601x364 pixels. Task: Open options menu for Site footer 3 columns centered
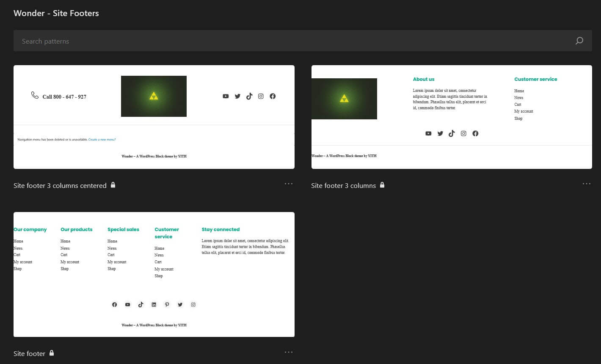289,183
